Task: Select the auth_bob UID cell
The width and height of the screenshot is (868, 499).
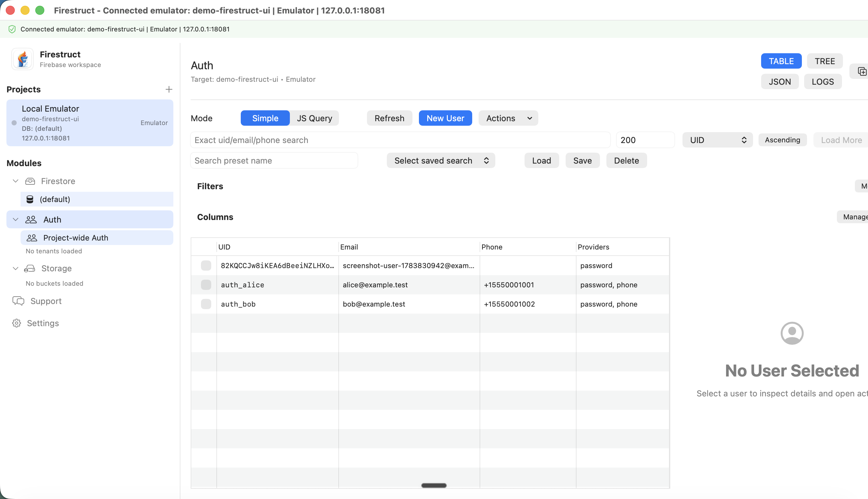Action: (277, 304)
